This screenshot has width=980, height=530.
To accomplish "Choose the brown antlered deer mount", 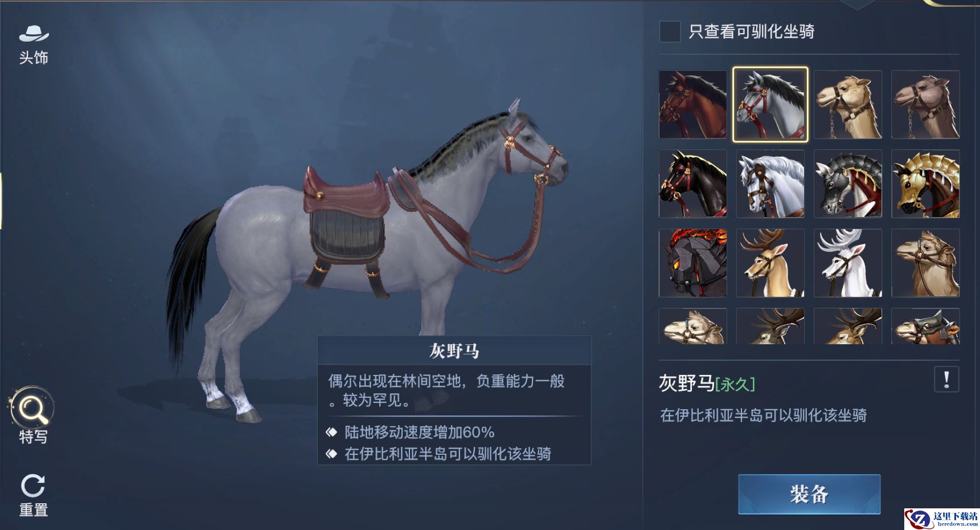I will click(770, 263).
